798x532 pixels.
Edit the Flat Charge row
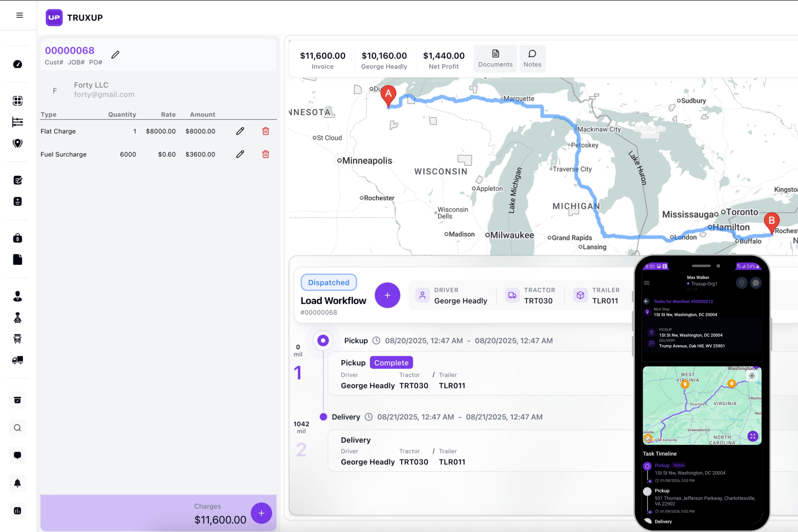click(240, 131)
